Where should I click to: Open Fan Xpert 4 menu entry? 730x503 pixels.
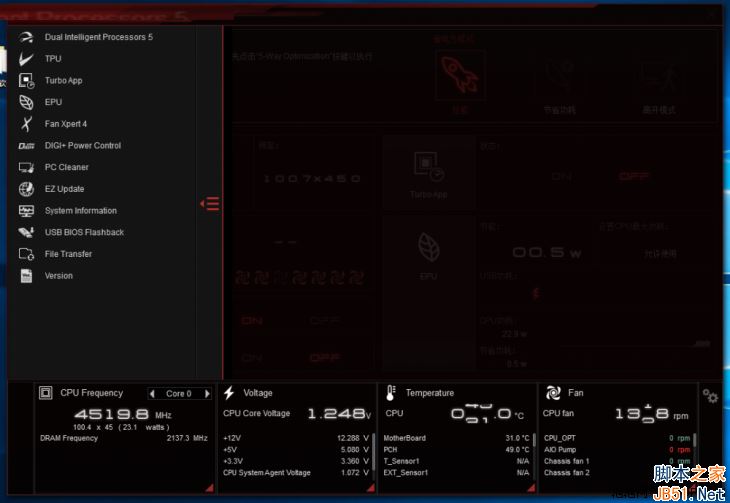66,124
